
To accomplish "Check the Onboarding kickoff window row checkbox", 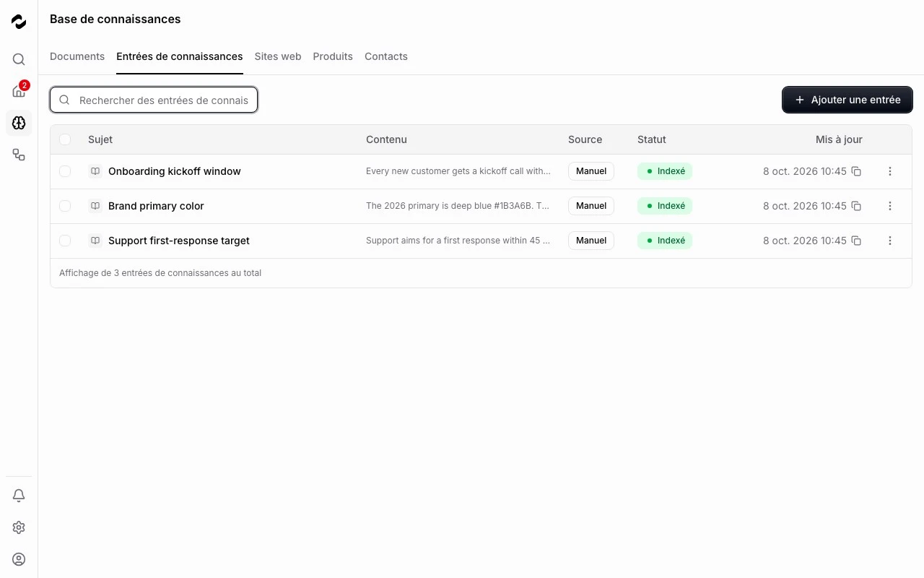I will pyautogui.click(x=65, y=171).
